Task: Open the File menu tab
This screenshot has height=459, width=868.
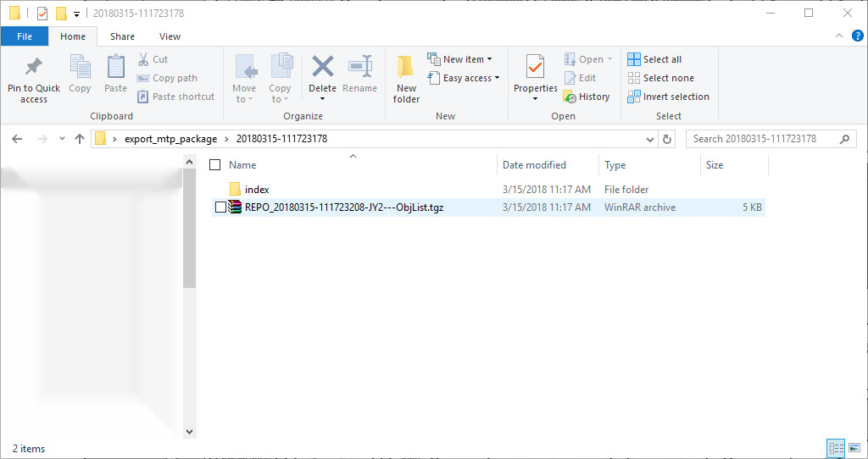Action: (25, 36)
